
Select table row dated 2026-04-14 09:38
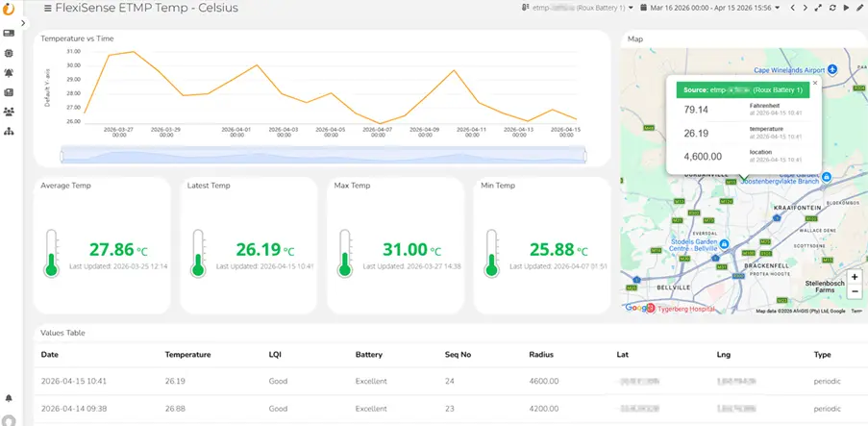451,409
